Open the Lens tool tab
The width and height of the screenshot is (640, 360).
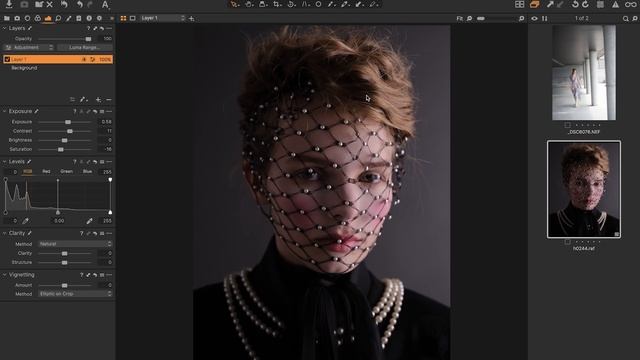27,18
